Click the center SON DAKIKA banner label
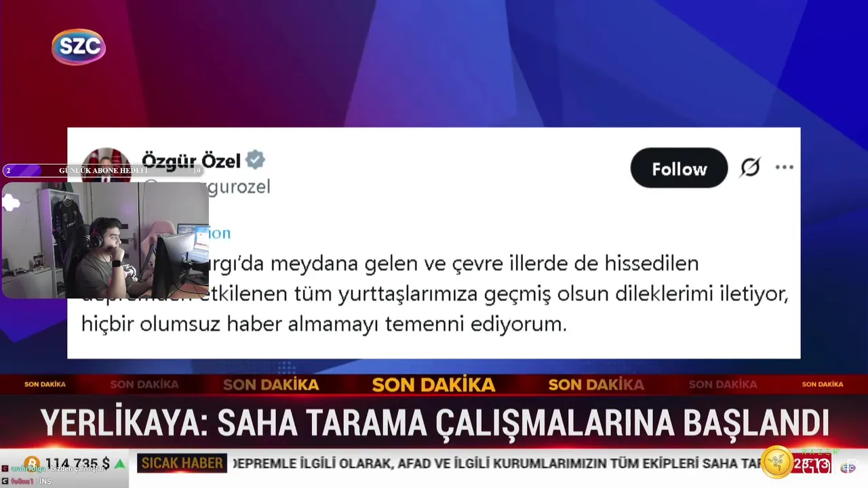Image resolution: width=868 pixels, height=488 pixels. 433,385
